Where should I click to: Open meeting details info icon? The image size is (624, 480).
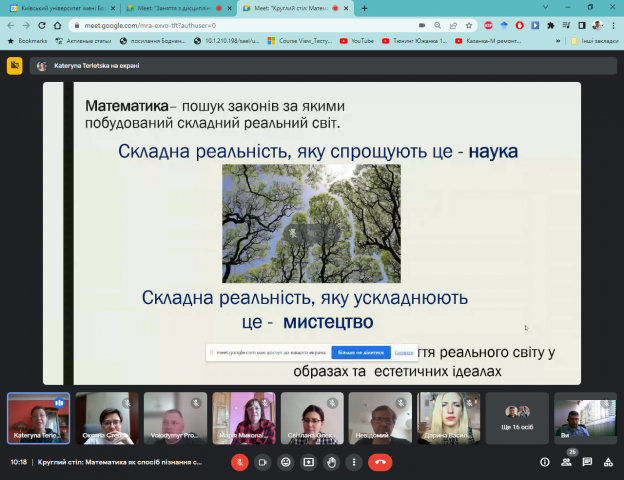coord(544,462)
